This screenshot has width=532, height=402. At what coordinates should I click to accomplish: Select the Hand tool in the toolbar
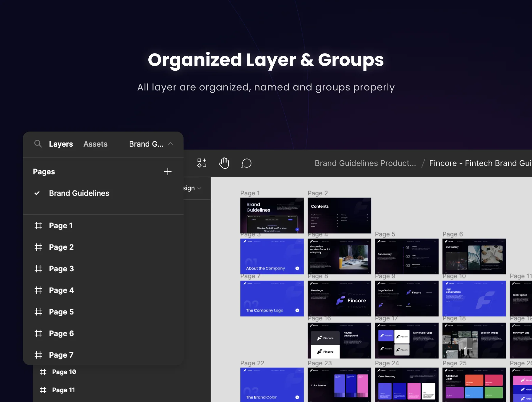click(224, 163)
